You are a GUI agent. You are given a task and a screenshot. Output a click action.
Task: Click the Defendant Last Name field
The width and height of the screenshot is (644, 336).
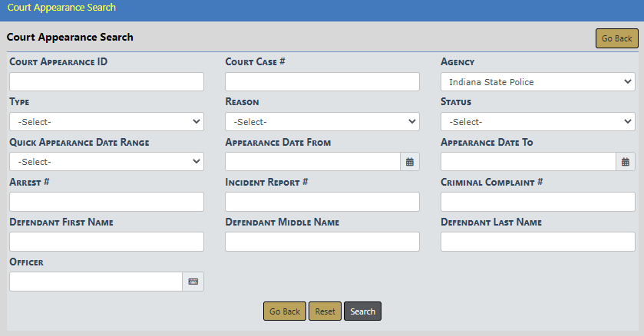[x=537, y=242]
